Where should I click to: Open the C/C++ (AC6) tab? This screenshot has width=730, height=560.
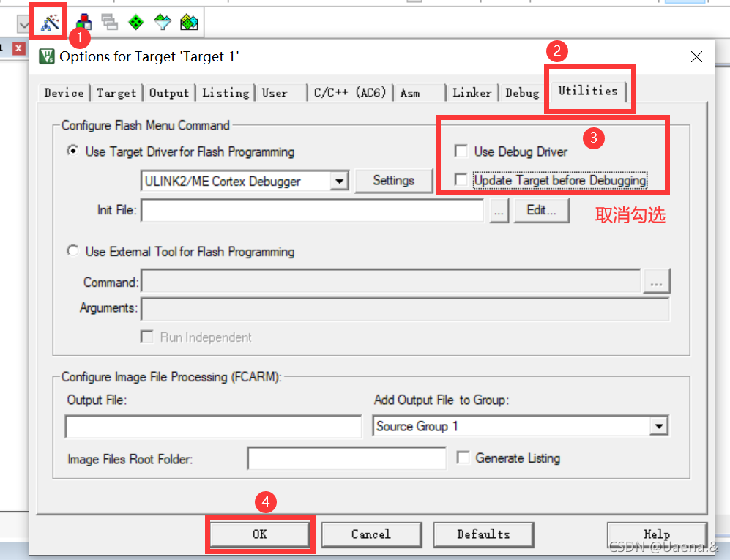point(350,93)
